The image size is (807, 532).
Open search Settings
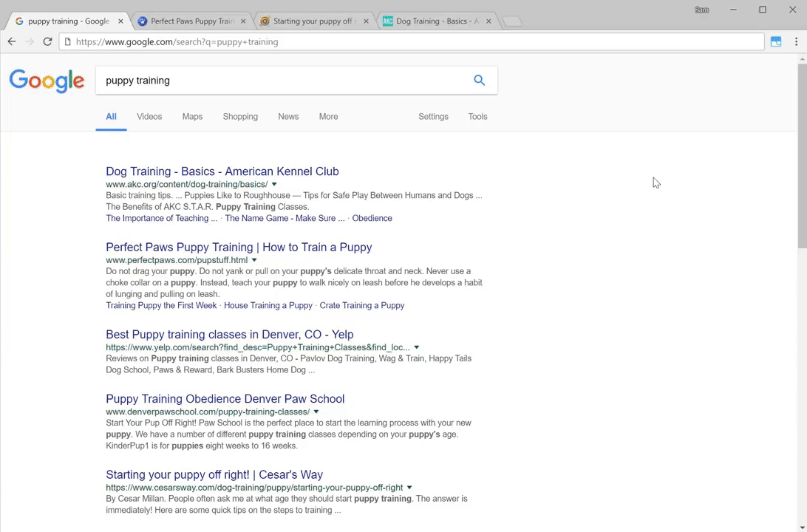(433, 116)
